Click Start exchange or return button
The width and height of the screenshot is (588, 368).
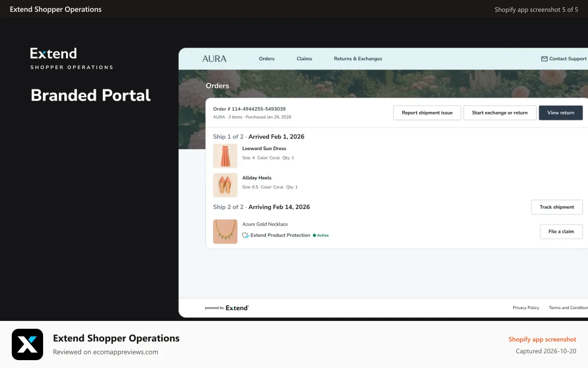click(500, 112)
